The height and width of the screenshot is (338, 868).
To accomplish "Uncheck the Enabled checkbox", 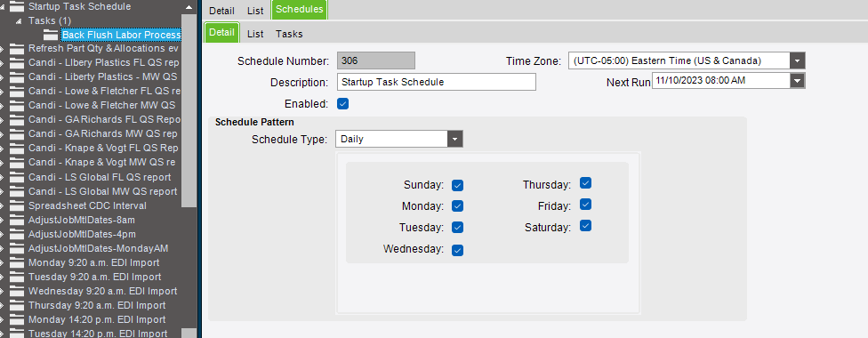I will tap(342, 103).
